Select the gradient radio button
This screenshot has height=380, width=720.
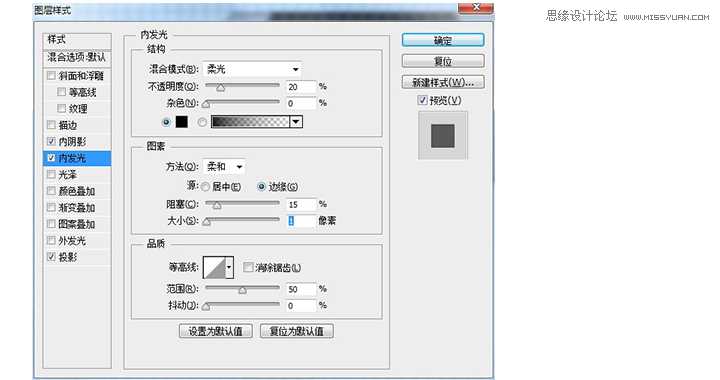point(202,122)
